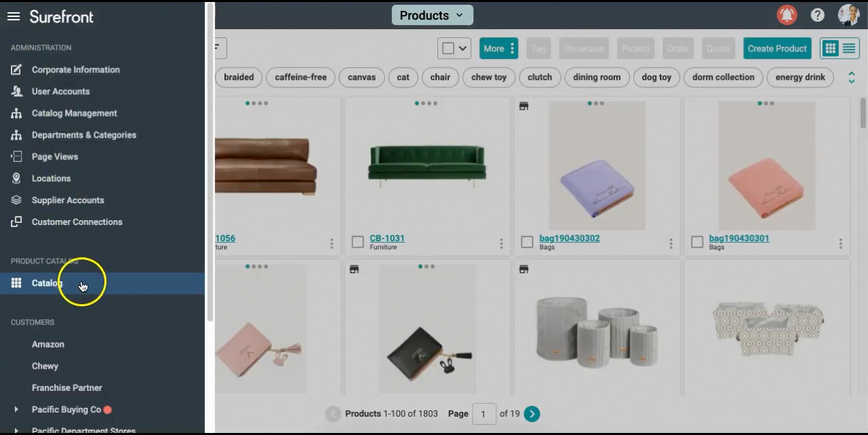Viewport: 868px width, 435px height.
Task: Switch to list view layout
Action: pos(849,48)
